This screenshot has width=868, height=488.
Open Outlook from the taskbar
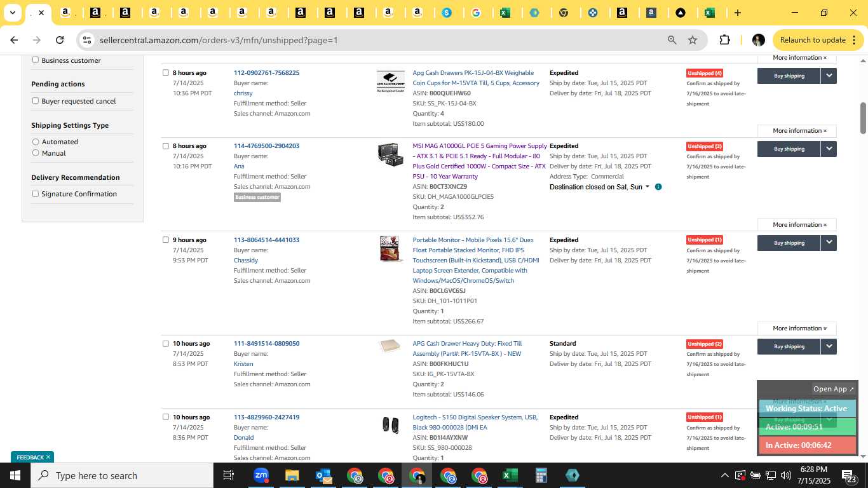click(323, 475)
